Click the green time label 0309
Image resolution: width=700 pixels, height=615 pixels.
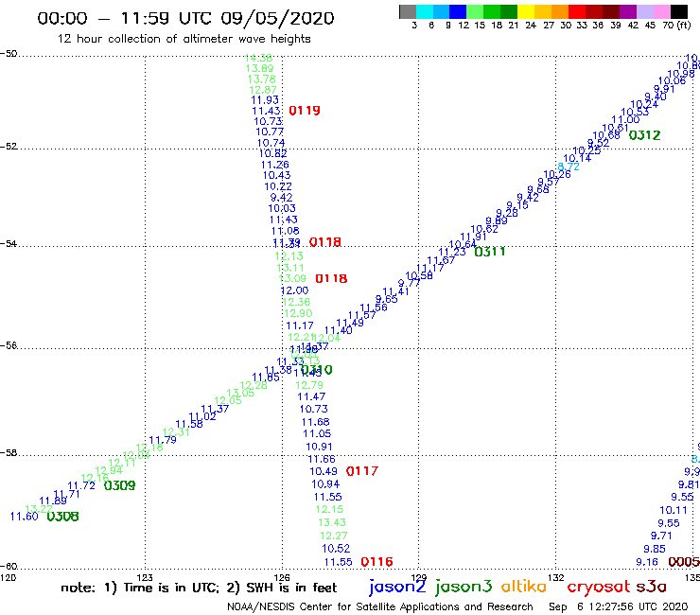(x=119, y=485)
